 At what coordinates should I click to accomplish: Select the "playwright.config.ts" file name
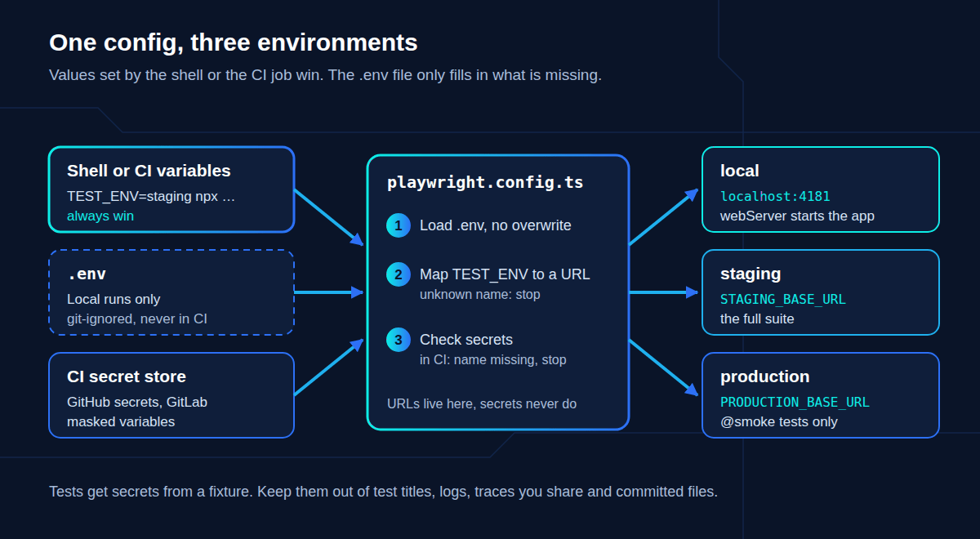tap(485, 182)
